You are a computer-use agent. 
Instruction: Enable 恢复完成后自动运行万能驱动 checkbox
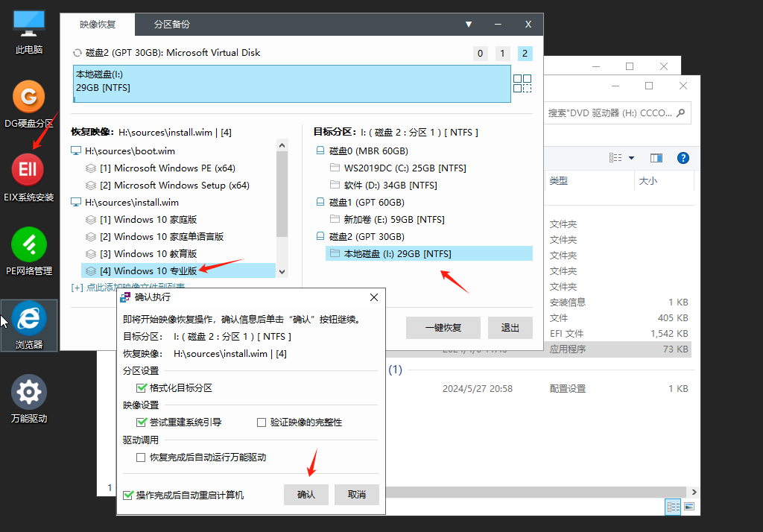[x=141, y=457]
